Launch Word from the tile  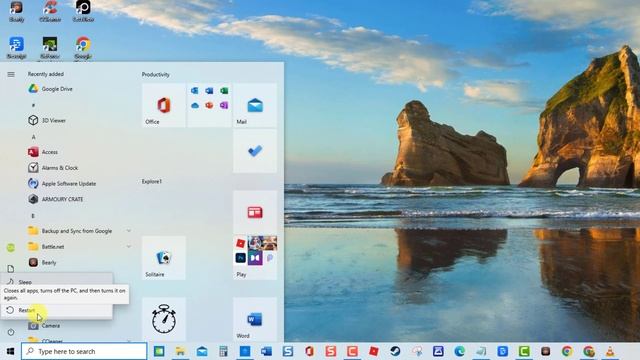point(255,319)
